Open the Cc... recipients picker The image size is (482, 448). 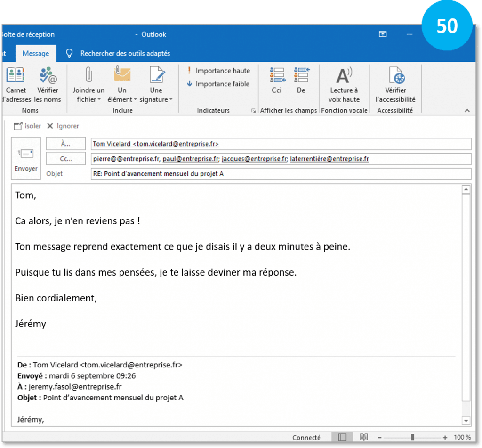point(65,159)
